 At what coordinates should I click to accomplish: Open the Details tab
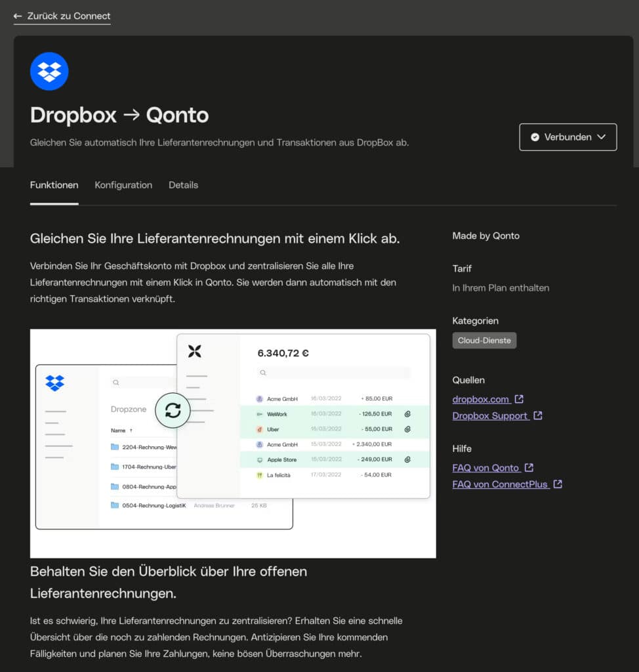tap(184, 185)
